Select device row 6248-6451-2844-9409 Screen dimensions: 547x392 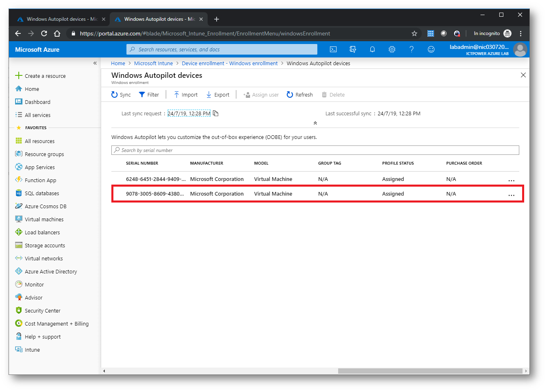coord(315,179)
